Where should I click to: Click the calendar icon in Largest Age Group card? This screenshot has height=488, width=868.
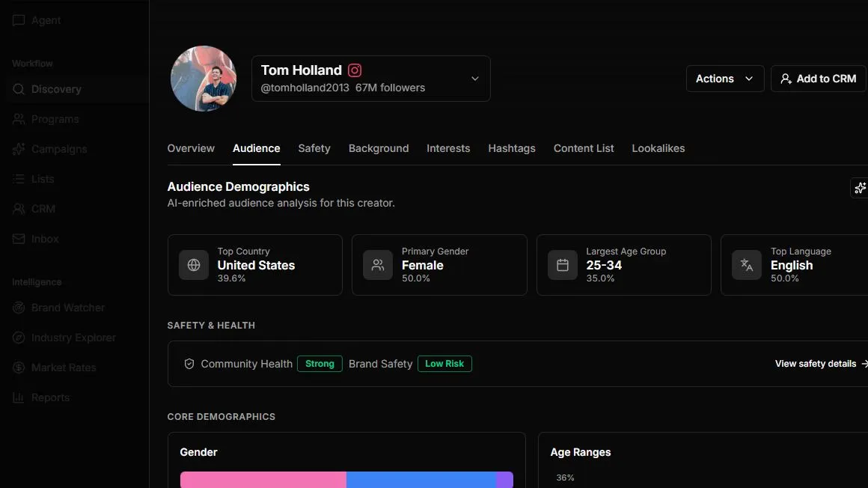coord(563,265)
